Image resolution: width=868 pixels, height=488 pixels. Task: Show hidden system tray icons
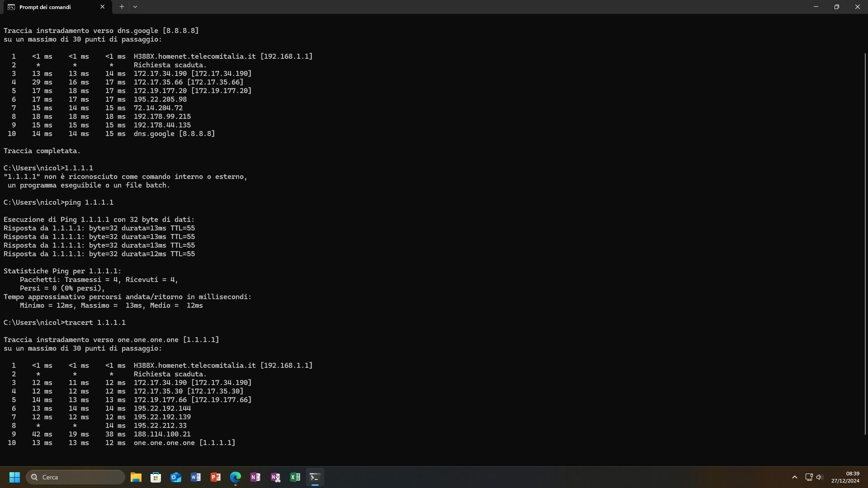(x=795, y=477)
